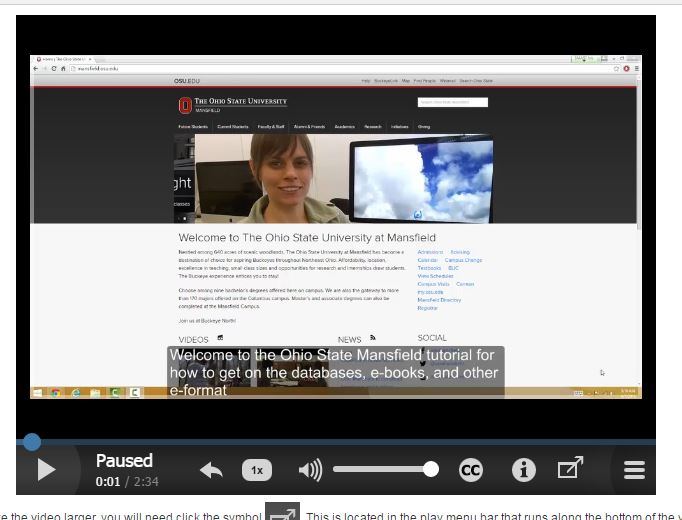The image size is (682, 520).
Task: Toggle closed captions with CC icon
Action: 471,470
